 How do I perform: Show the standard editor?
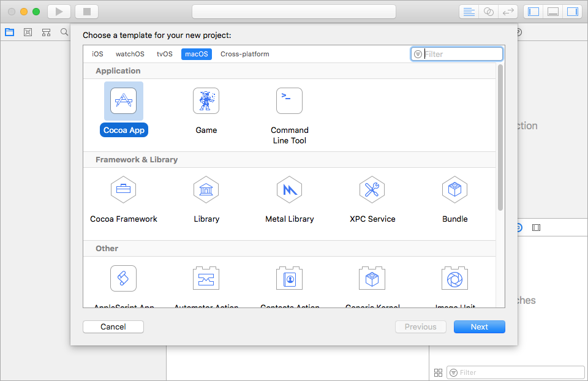coord(469,12)
